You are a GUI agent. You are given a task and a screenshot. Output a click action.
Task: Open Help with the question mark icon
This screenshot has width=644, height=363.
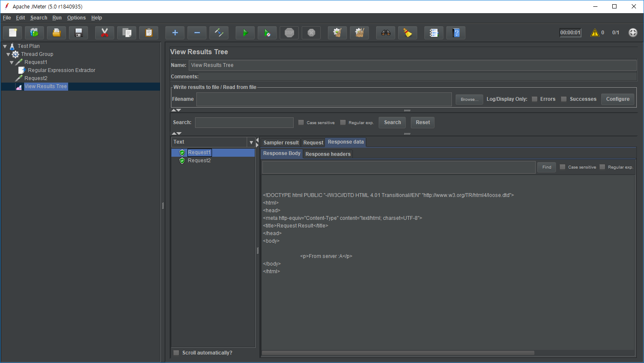coord(456,33)
